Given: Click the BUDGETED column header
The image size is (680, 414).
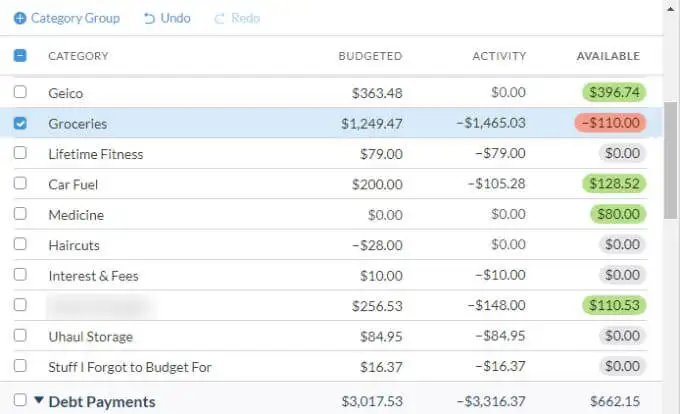Looking at the screenshot, I should coord(370,56).
